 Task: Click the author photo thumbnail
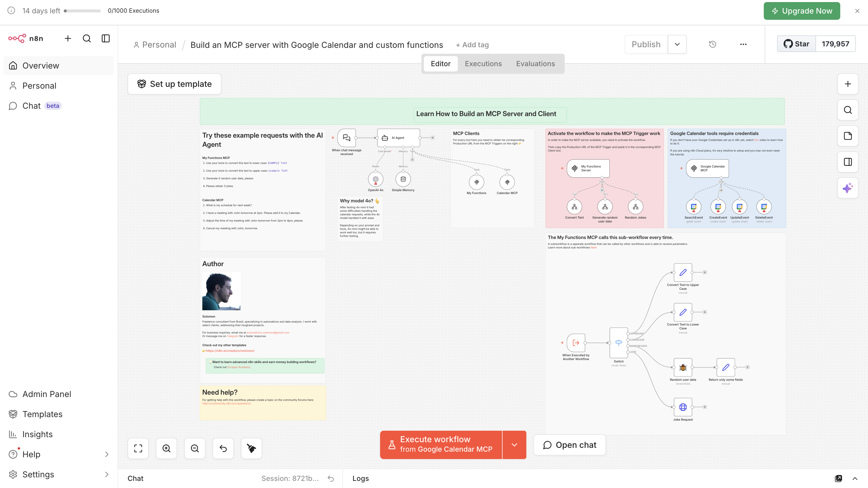[x=221, y=291]
